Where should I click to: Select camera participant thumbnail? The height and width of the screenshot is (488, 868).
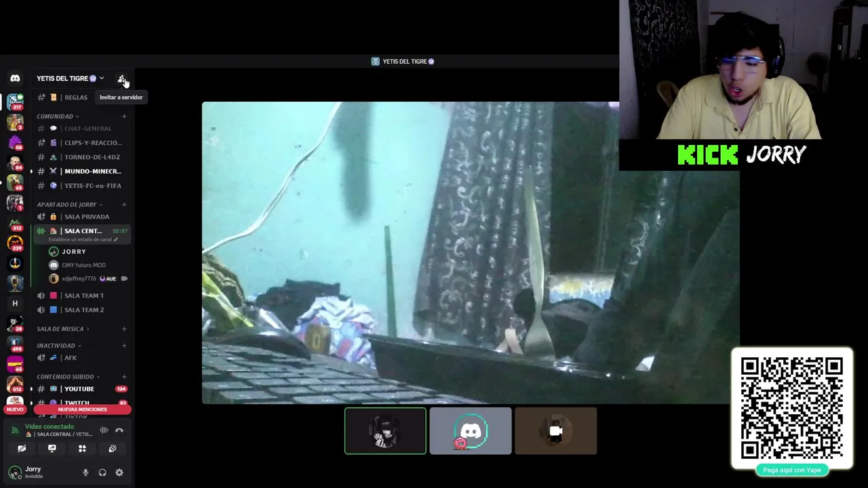pos(556,431)
